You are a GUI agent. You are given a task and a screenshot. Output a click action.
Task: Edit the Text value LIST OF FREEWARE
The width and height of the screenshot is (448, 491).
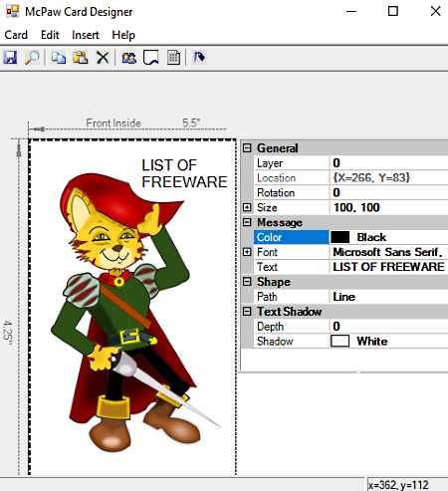click(389, 267)
